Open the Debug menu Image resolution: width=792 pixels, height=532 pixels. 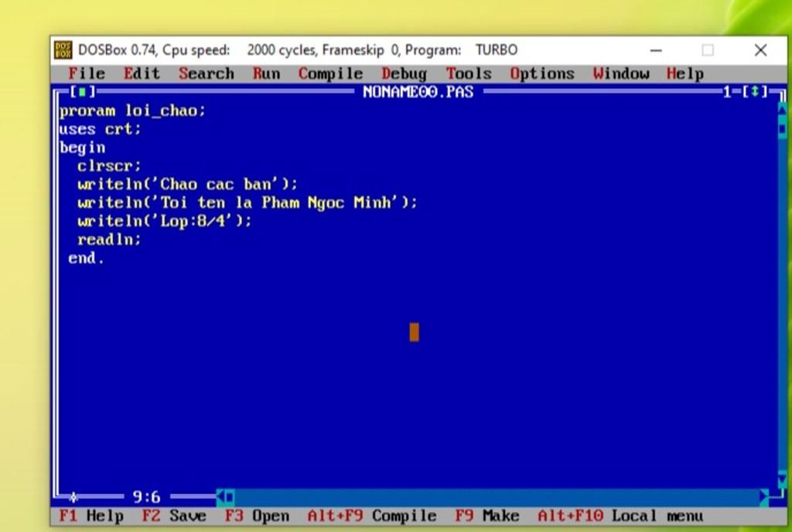404,73
